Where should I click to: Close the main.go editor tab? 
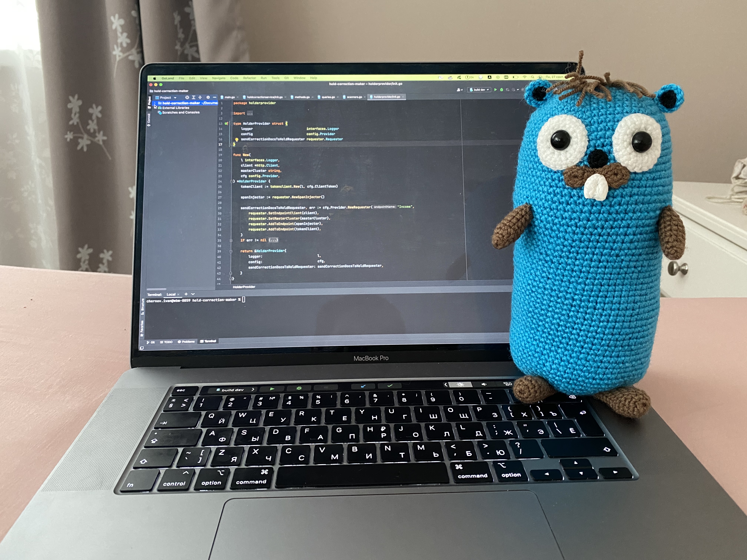click(238, 97)
